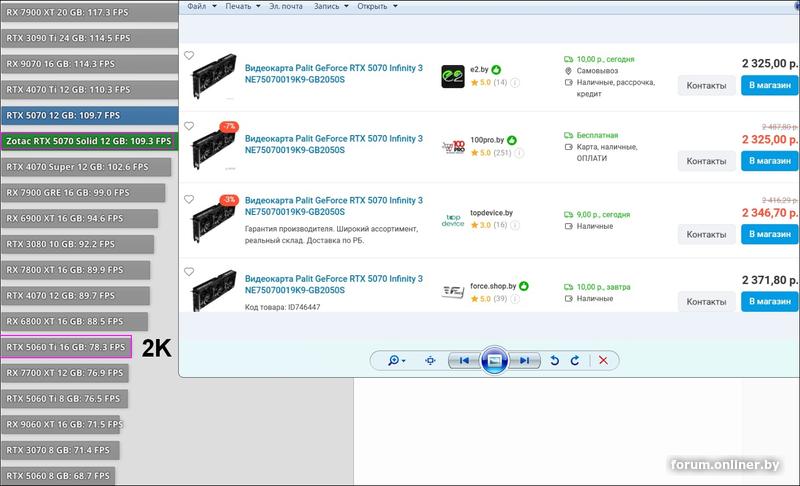Image resolution: width=800 pixels, height=486 pixels.
Task: Favorite the force.shop.by Palit RTX 5070 offer
Action: coord(189,272)
